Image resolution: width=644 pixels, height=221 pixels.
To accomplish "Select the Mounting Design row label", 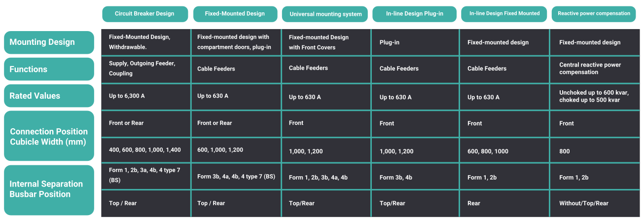I will coord(49,42).
